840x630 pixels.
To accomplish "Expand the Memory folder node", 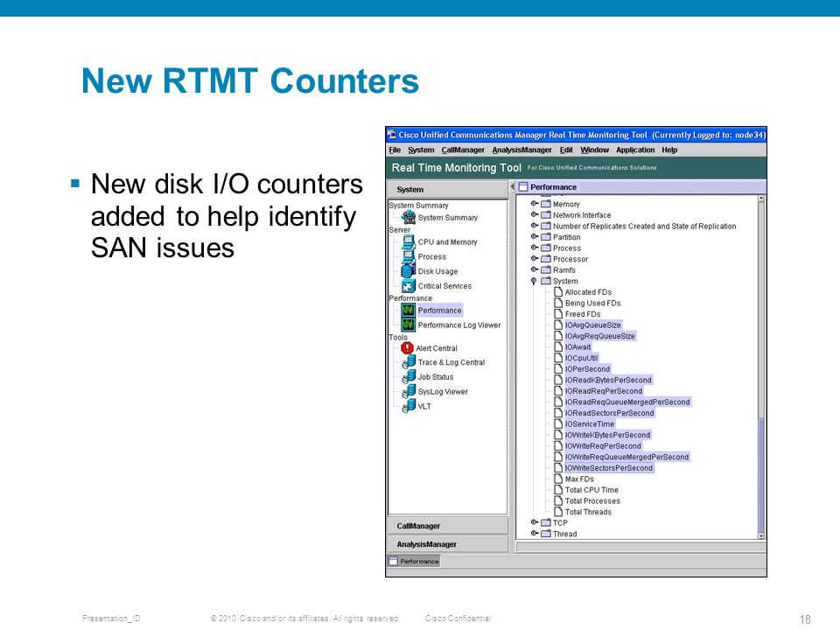I will [x=534, y=204].
